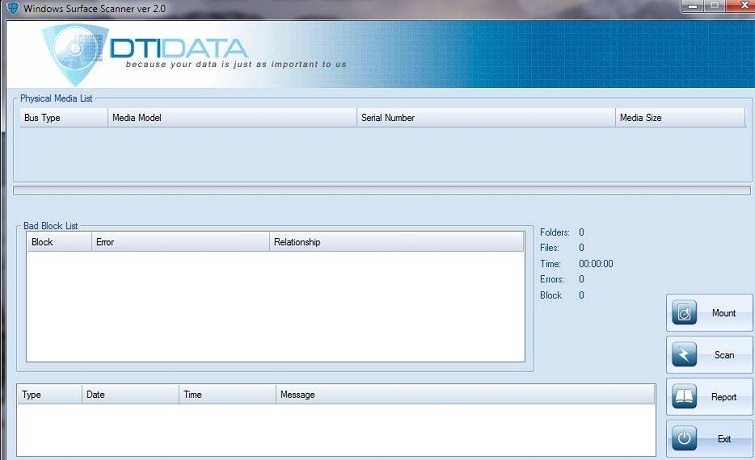The width and height of the screenshot is (755, 460).
Task: Start a scan with Scan button label
Action: [723, 355]
